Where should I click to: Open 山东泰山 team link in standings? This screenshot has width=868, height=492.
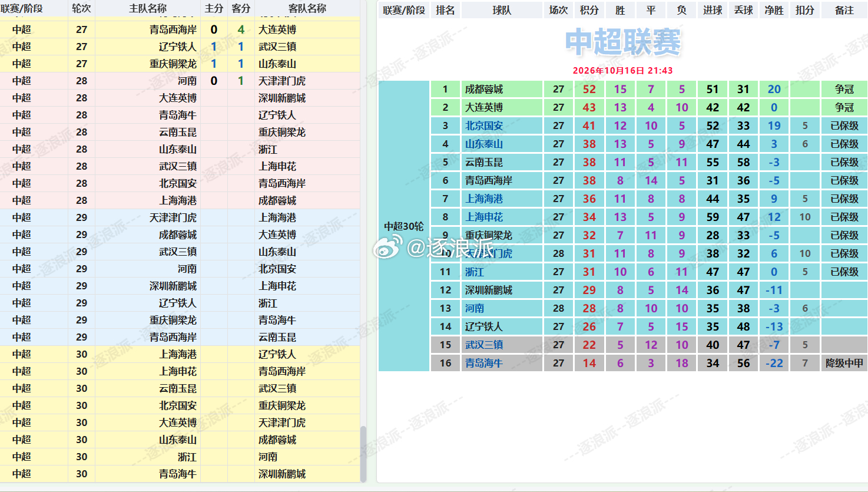click(x=484, y=144)
